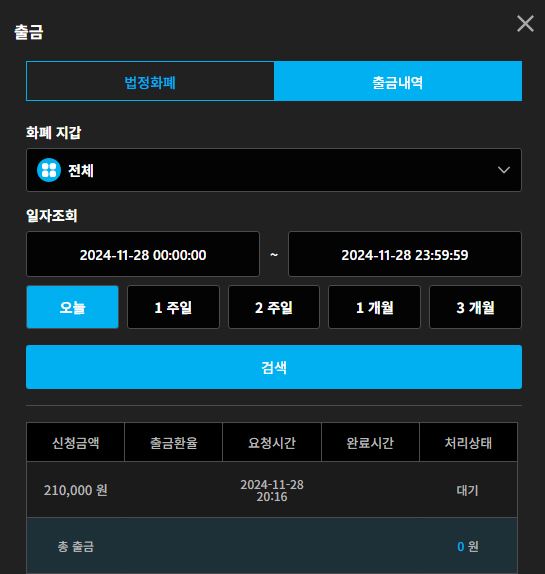Viewport: 545px width, 574px height.
Task: Click the end date field 2024-11-28 23:59:59
Action: (x=405, y=254)
